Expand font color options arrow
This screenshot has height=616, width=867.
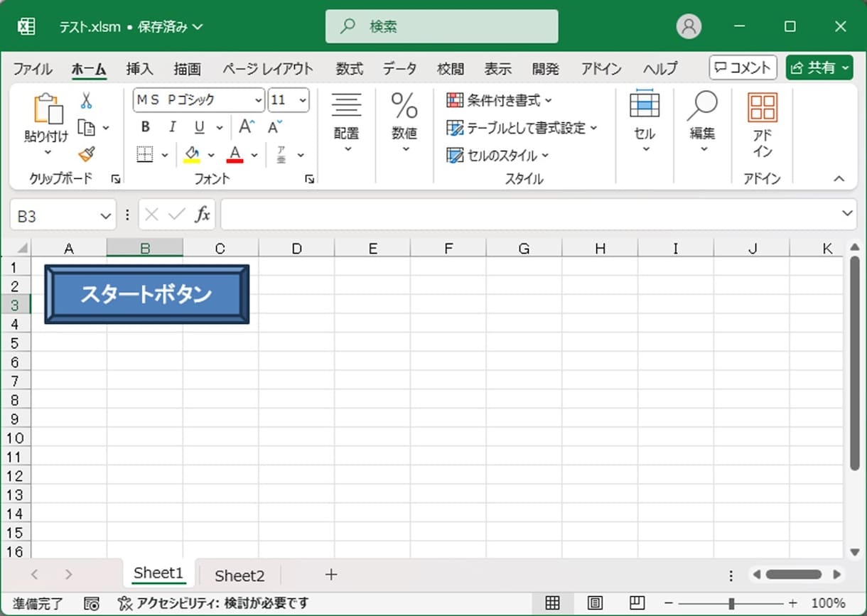254,155
